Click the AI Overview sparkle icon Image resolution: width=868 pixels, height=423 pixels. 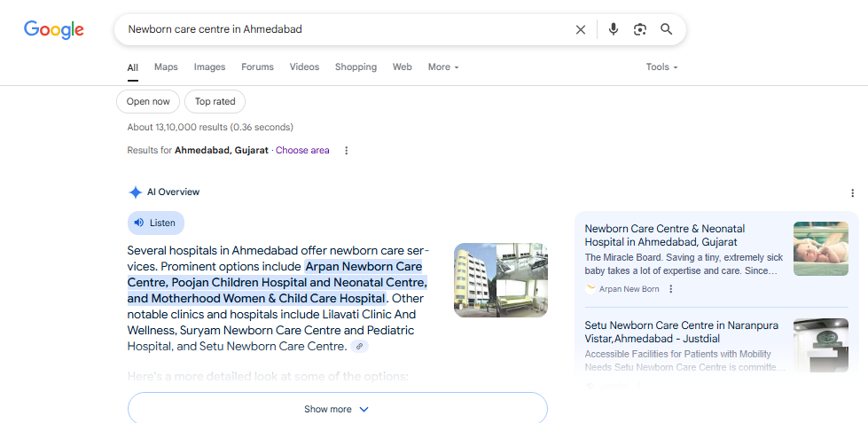pos(135,192)
